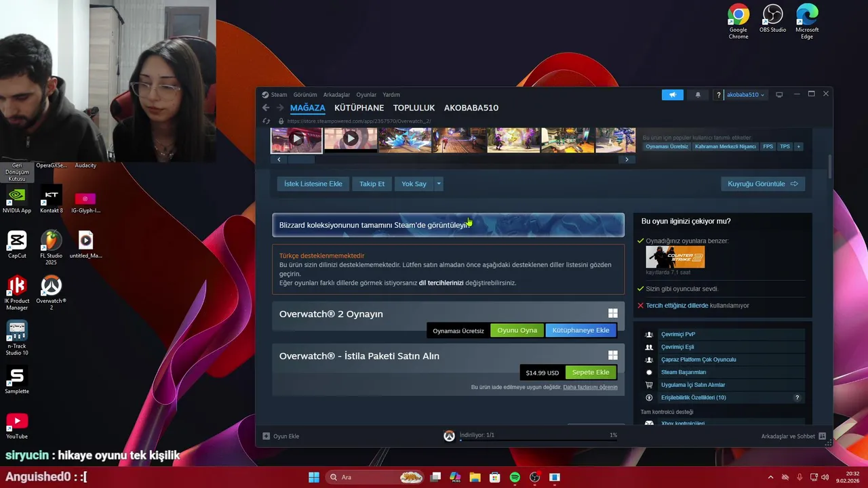Open the AKOBABA510 profile tab
This screenshot has height=488, width=868.
point(471,108)
